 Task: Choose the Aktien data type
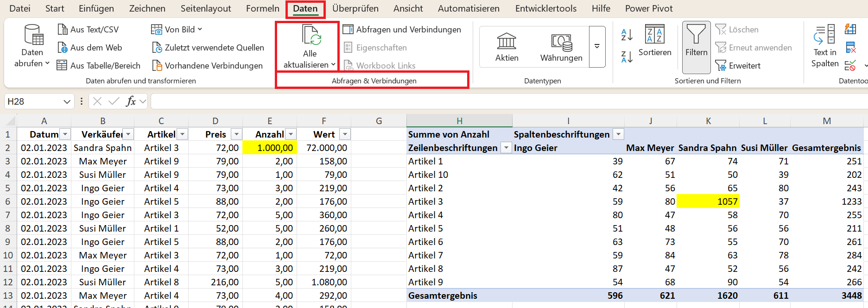(x=507, y=47)
